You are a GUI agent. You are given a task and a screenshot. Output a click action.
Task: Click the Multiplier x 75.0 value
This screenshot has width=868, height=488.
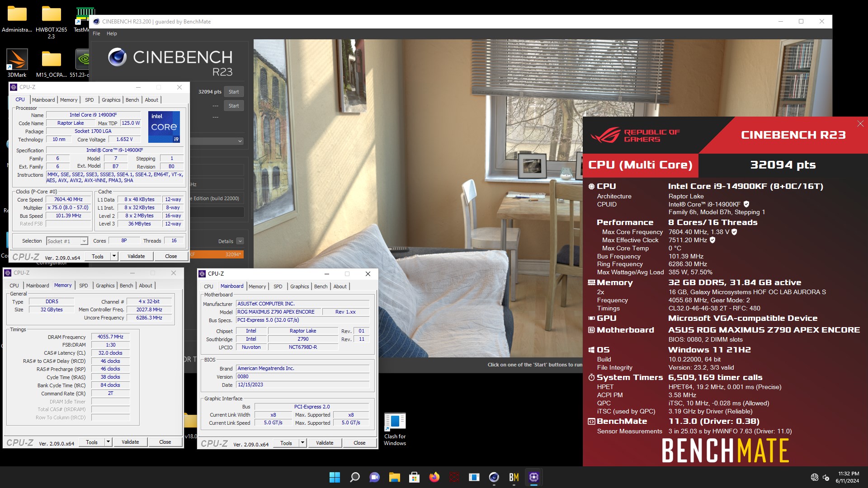click(x=68, y=208)
